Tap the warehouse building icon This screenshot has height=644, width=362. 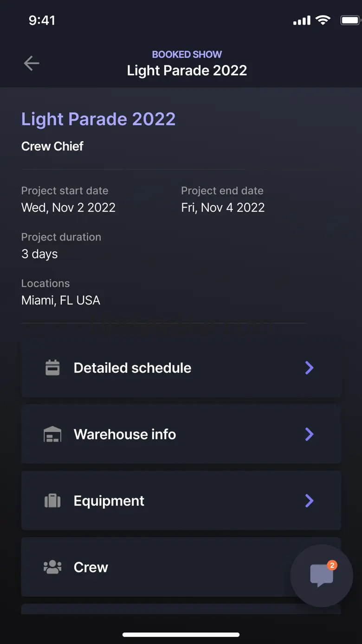click(x=52, y=434)
